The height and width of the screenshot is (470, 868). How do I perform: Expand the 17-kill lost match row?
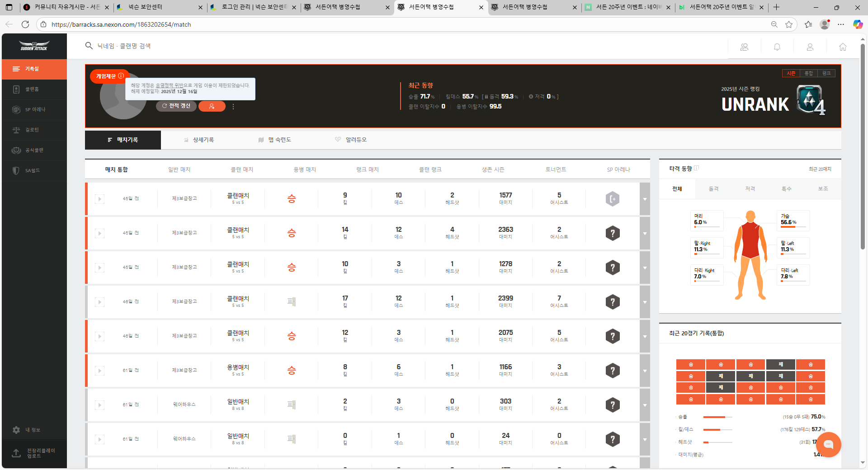pos(645,302)
